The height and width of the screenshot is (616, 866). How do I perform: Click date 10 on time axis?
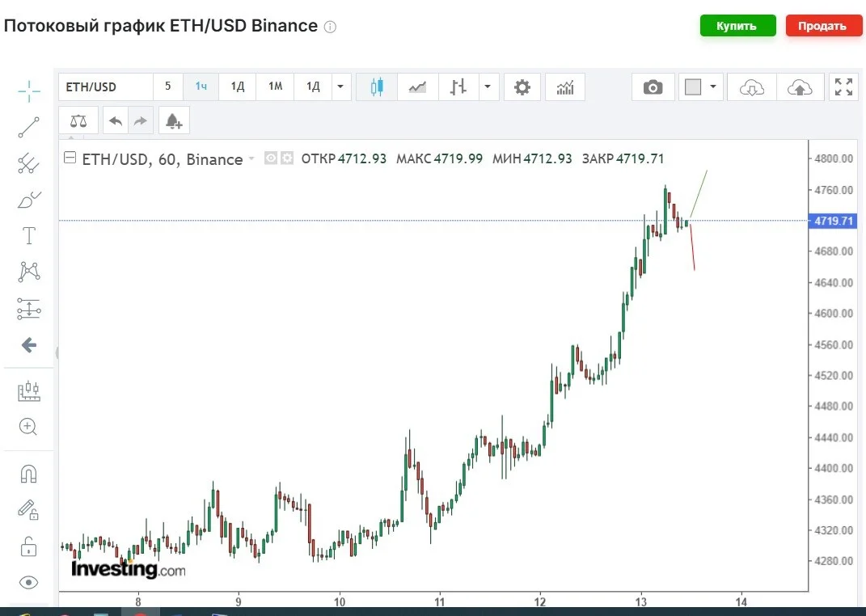[x=339, y=601]
